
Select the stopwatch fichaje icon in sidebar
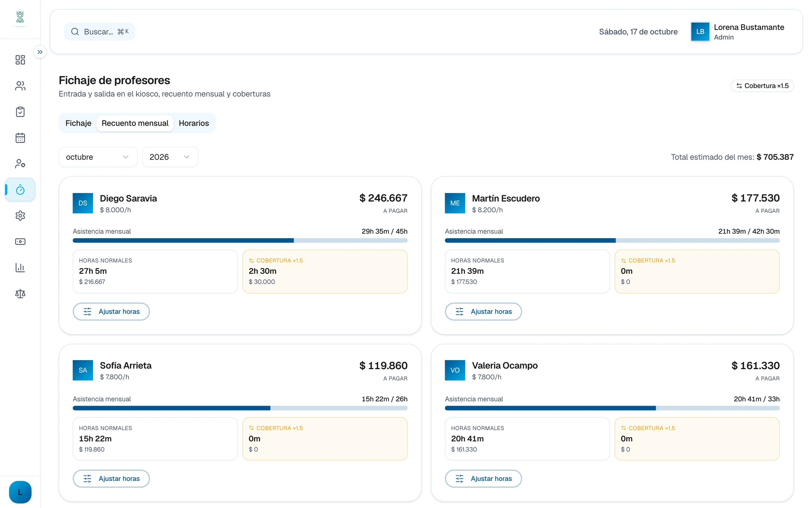(x=20, y=190)
